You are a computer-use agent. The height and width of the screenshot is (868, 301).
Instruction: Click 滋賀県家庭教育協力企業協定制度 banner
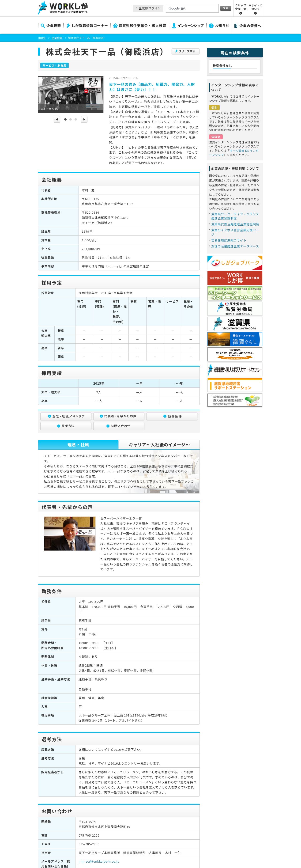click(235, 400)
